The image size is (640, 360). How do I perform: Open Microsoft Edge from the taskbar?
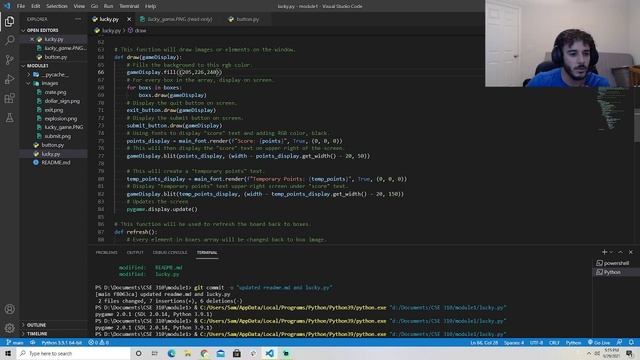pyautogui.click(x=171, y=353)
